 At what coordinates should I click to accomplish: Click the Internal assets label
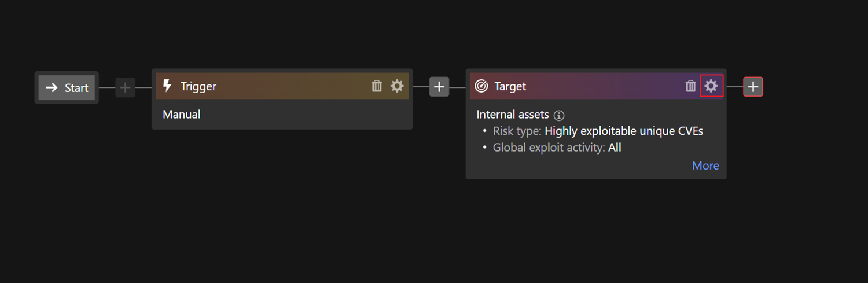(513, 115)
